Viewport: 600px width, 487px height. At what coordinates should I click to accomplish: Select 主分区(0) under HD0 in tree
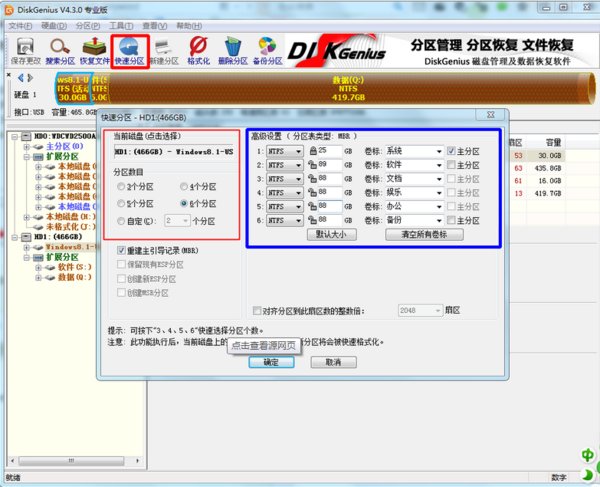pos(64,146)
